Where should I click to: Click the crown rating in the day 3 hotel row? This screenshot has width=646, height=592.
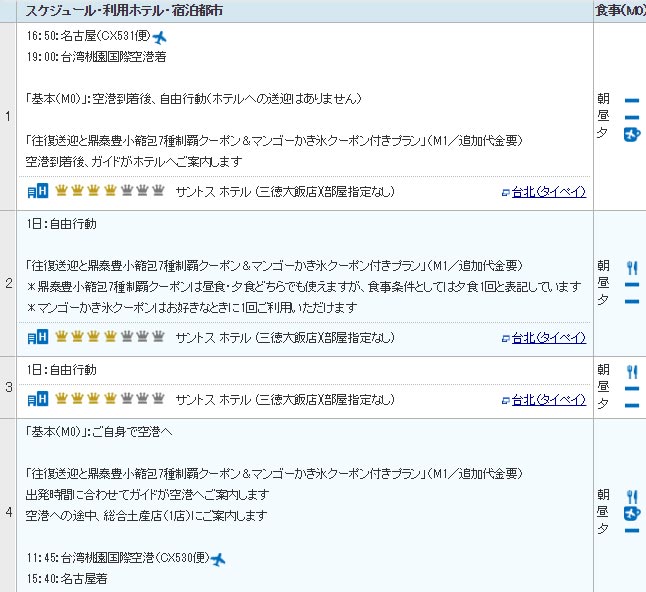110,398
